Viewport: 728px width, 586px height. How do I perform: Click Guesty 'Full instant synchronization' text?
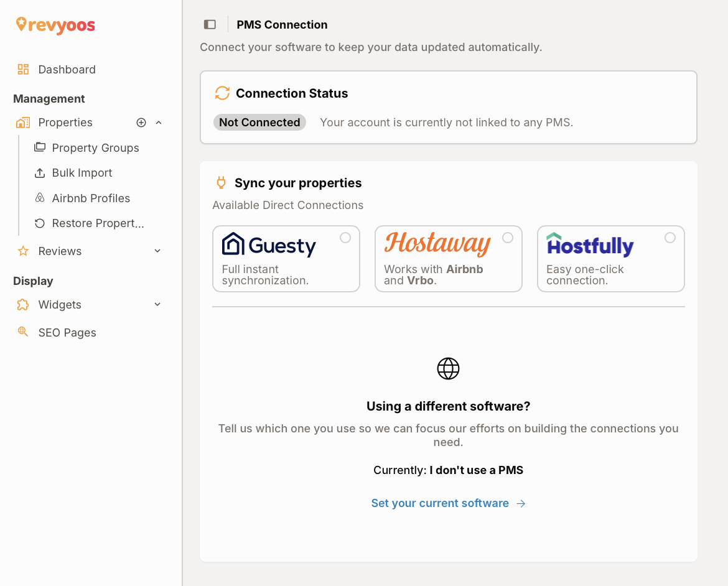click(x=265, y=275)
